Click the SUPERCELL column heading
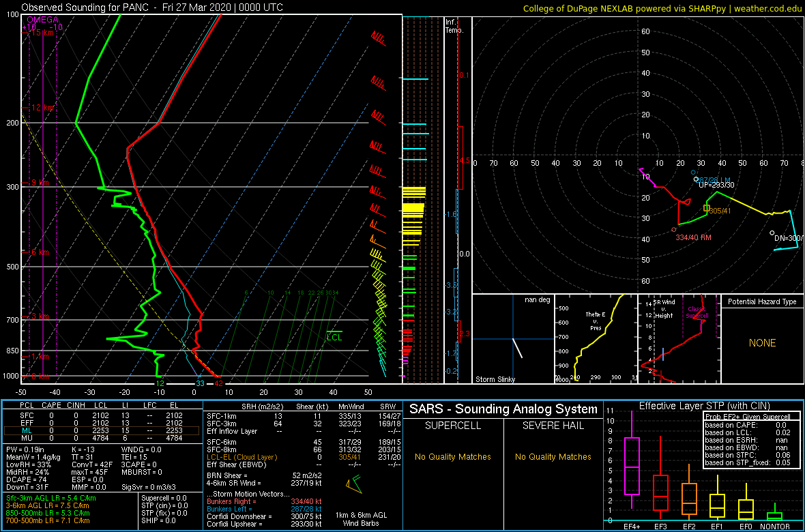Viewport: 805px width, 532px height. tap(452, 426)
